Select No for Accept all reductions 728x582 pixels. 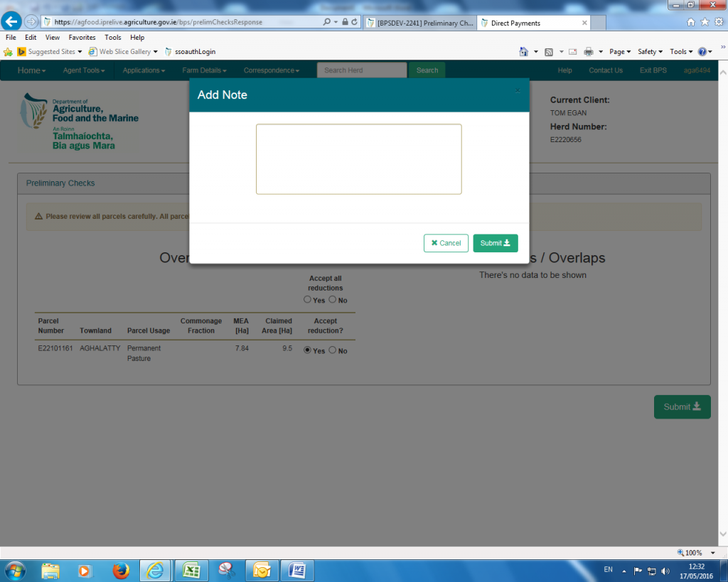tap(332, 300)
